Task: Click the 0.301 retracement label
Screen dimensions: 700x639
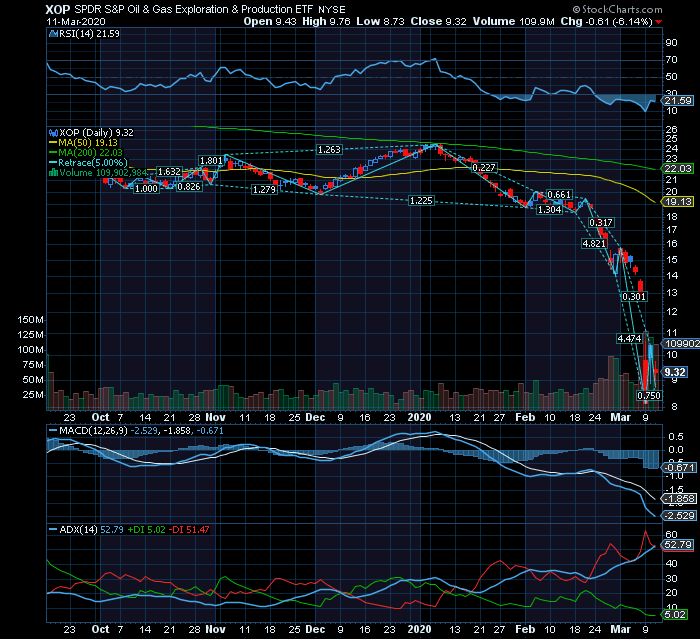Action: point(634,297)
